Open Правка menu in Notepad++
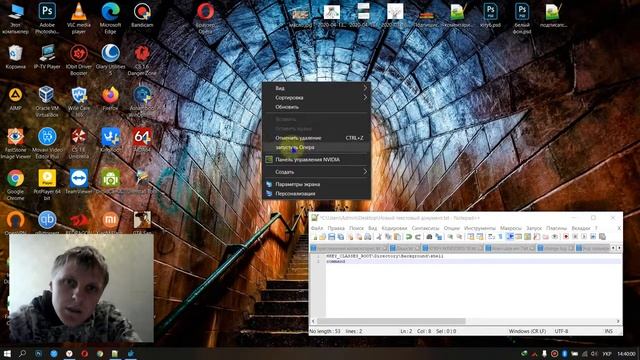 pyautogui.click(x=336, y=228)
